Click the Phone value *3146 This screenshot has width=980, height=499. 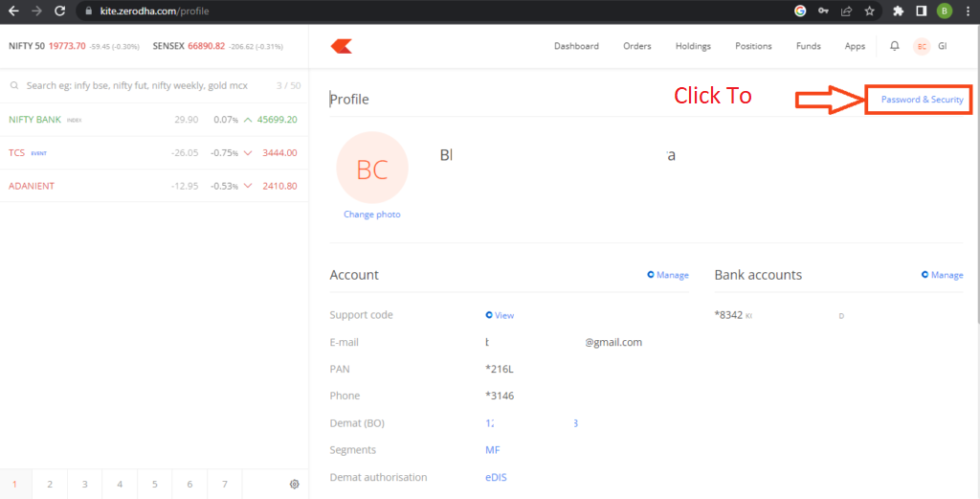500,396
